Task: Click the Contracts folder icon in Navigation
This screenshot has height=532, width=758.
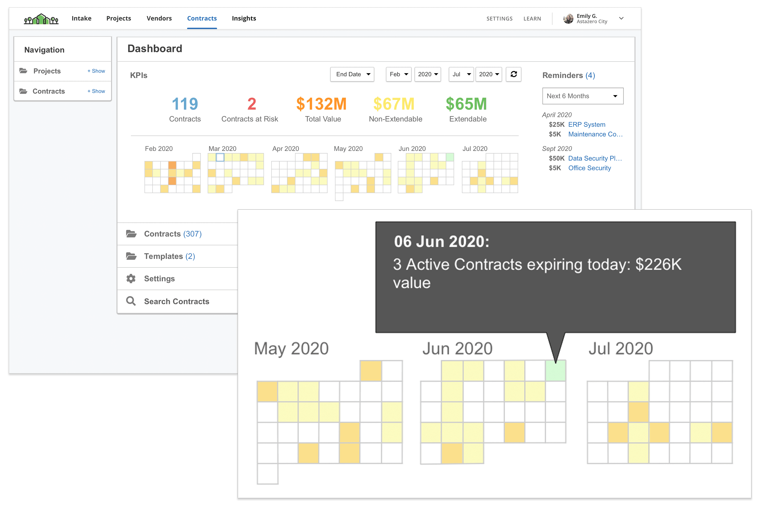Action: (x=24, y=91)
